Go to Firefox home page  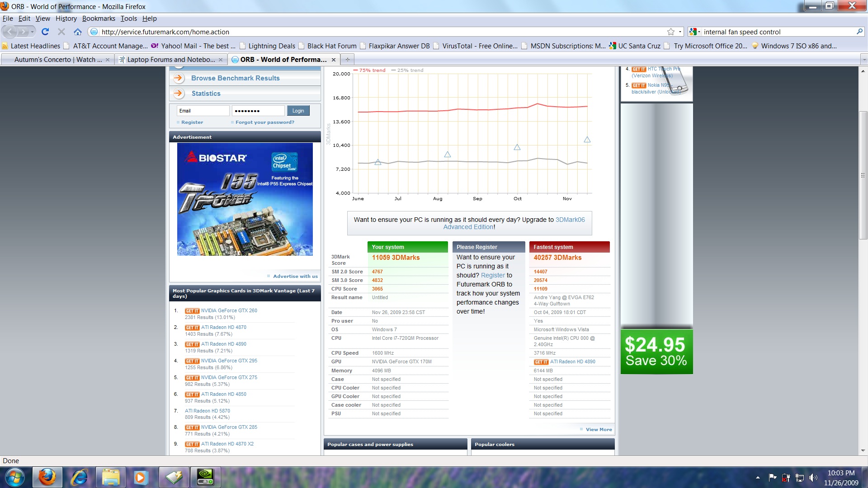click(x=78, y=32)
